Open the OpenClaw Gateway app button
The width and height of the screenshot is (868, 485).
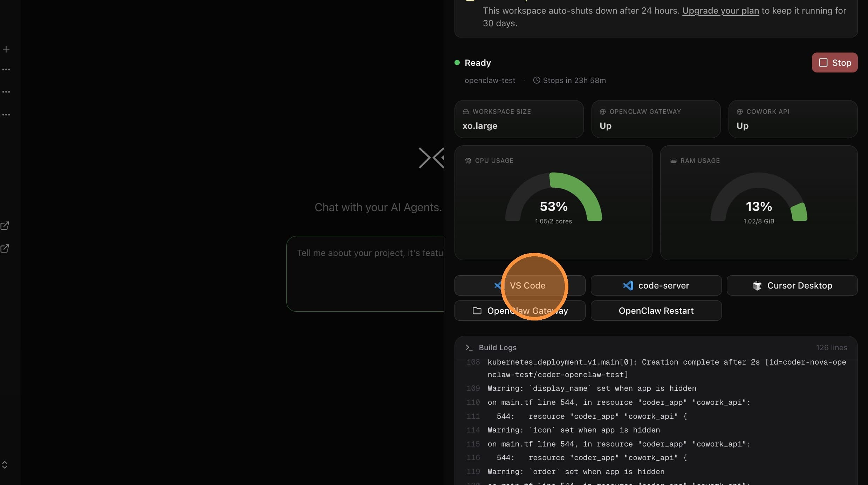(x=520, y=311)
